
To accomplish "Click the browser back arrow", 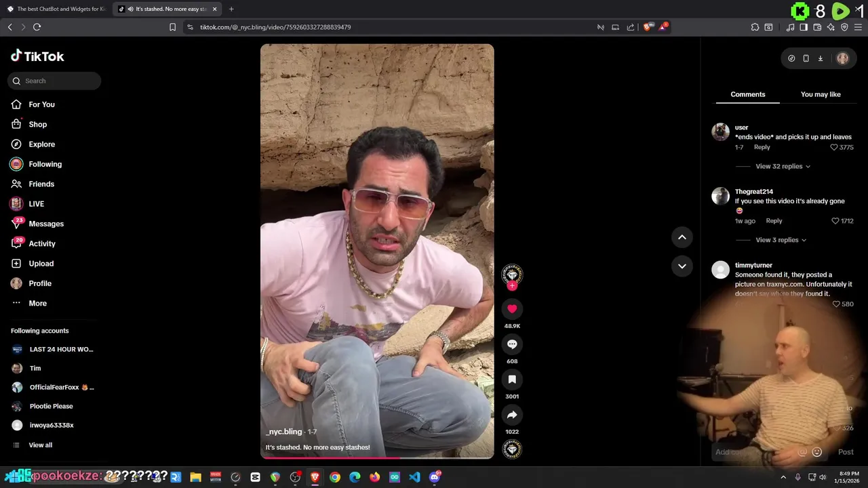I will (9, 27).
